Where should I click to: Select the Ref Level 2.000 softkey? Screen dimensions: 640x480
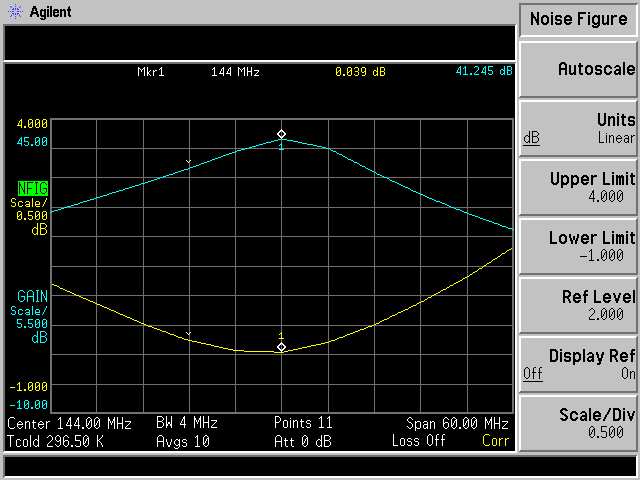578,305
